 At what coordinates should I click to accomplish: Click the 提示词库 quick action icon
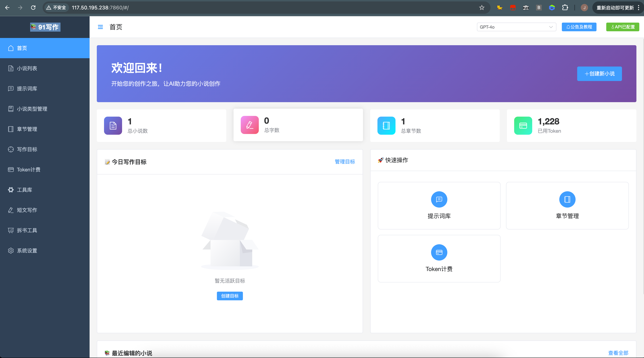point(439,199)
